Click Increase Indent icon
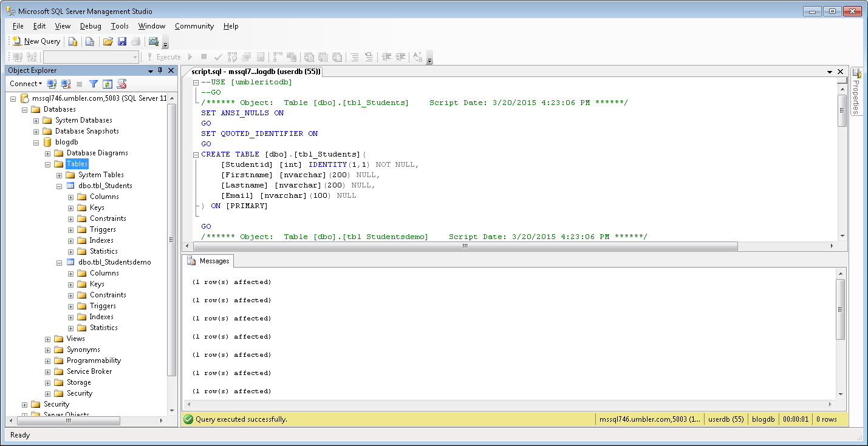The image size is (868, 446). coord(400,57)
